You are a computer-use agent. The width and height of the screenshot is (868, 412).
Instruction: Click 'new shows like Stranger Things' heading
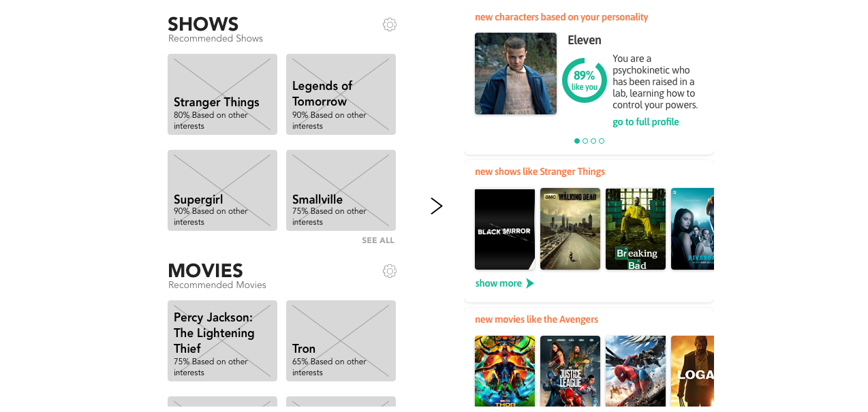coord(540,172)
